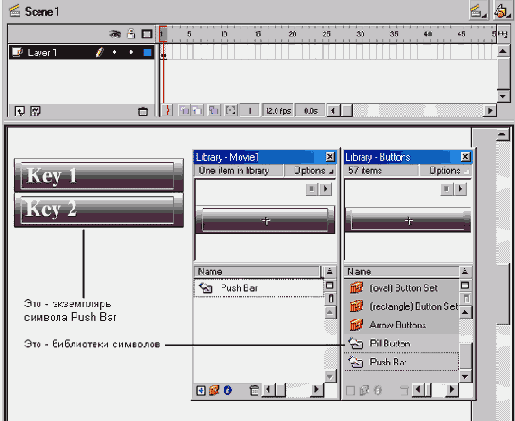This screenshot has height=421, width=515.
Task: Click the Edit Scene icon
Action: tap(479, 11)
